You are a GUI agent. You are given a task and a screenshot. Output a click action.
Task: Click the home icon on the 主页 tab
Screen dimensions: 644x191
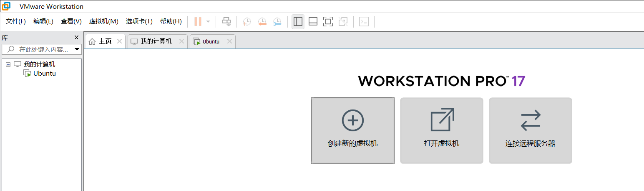(x=92, y=41)
